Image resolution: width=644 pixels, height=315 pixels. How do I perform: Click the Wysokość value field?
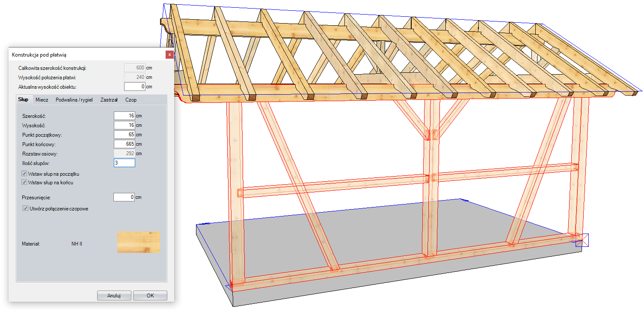pyautogui.click(x=124, y=125)
